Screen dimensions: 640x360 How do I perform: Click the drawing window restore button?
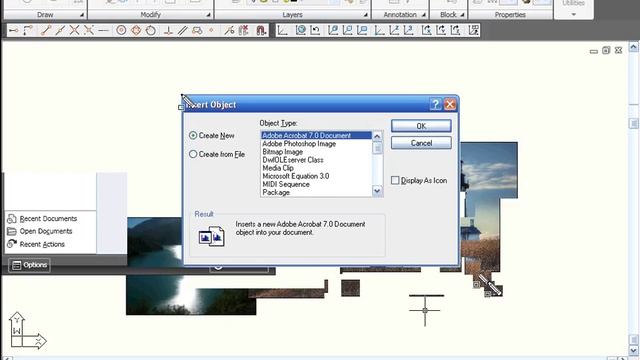point(606,50)
